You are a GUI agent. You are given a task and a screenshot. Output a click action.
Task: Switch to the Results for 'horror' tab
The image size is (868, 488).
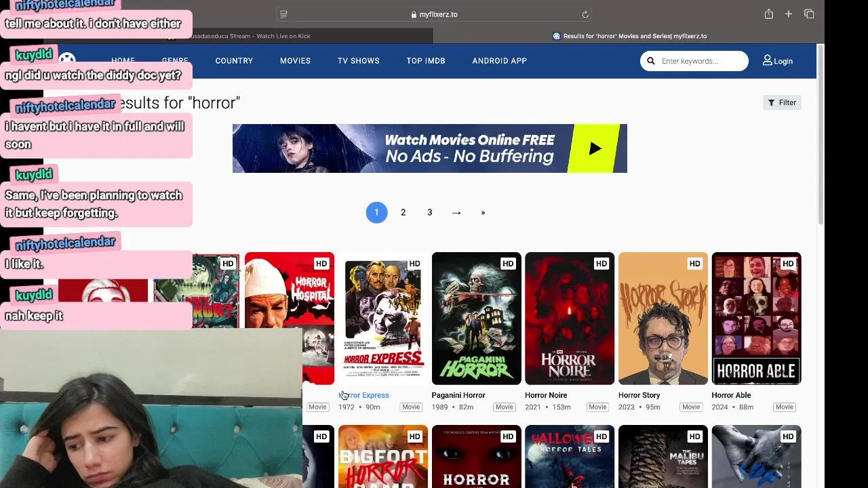[631, 36]
